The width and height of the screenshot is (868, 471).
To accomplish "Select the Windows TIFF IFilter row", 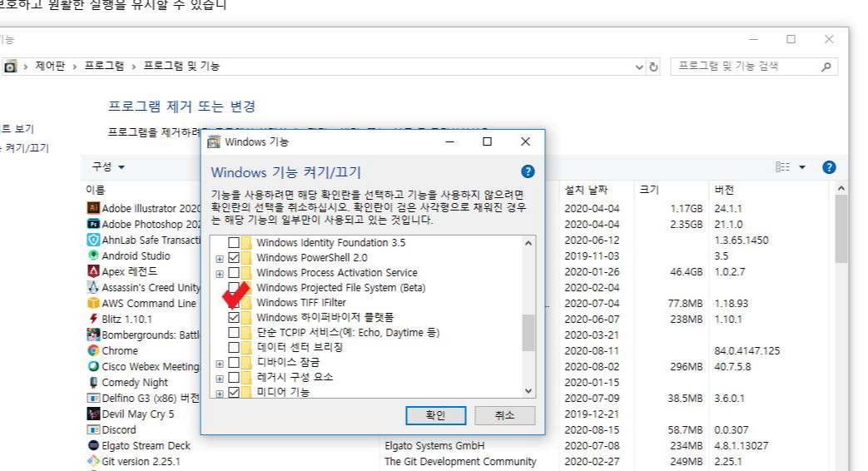I will pyautogui.click(x=301, y=302).
